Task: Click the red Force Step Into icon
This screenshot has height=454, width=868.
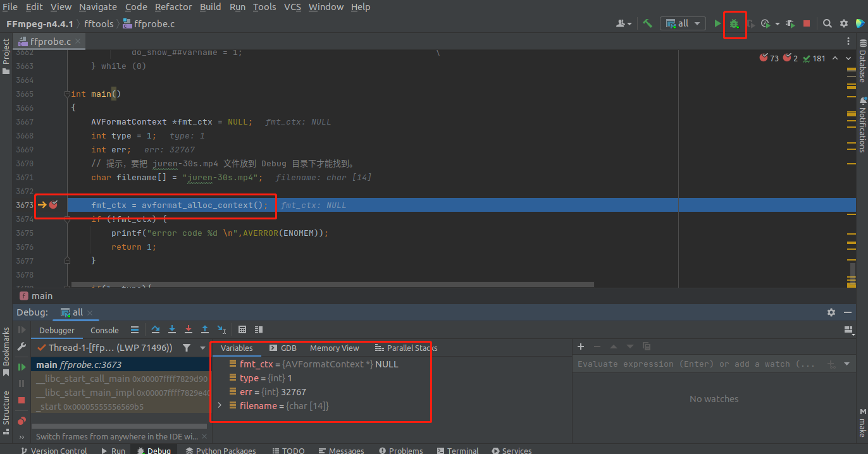Action: pyautogui.click(x=189, y=329)
